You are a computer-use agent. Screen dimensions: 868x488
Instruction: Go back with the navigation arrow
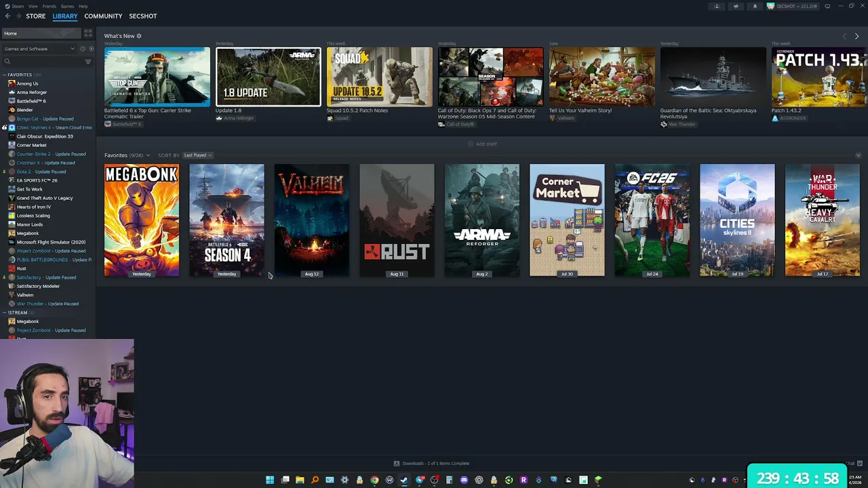[x=7, y=16]
